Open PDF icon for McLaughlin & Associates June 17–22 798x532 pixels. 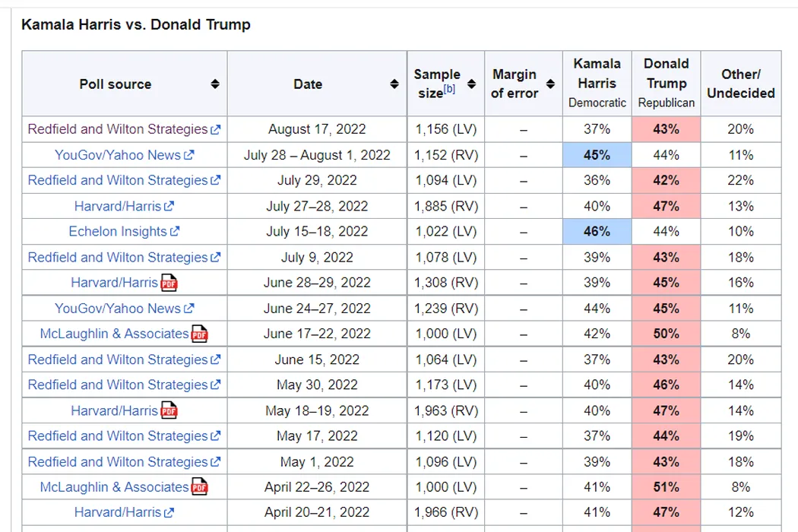tap(199, 334)
